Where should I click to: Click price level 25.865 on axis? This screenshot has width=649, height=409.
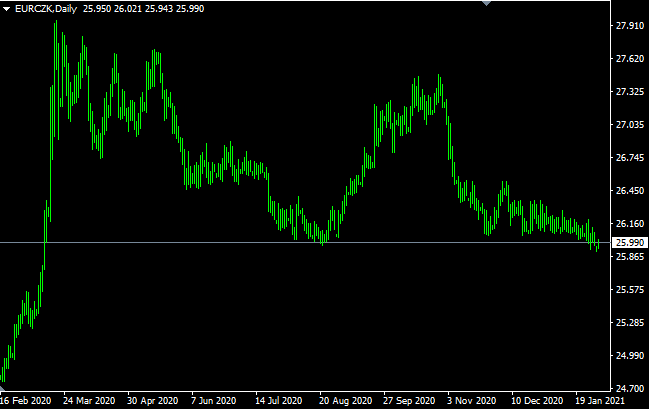point(630,257)
